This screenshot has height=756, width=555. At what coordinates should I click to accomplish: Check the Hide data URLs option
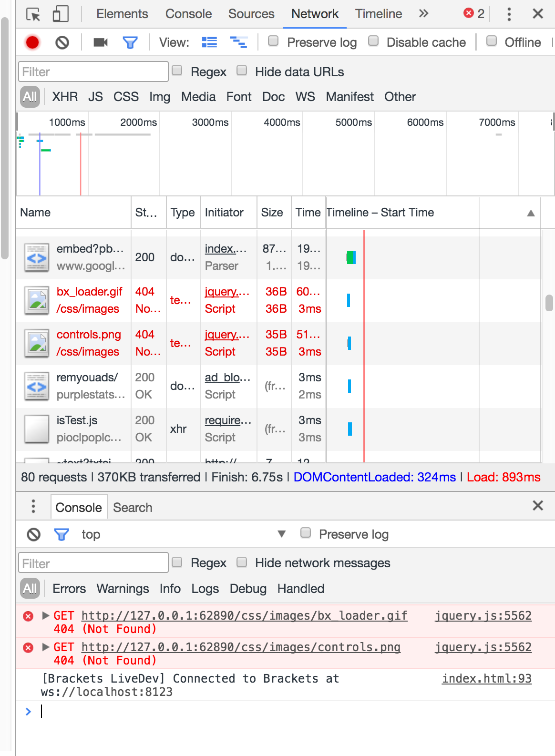click(x=242, y=71)
